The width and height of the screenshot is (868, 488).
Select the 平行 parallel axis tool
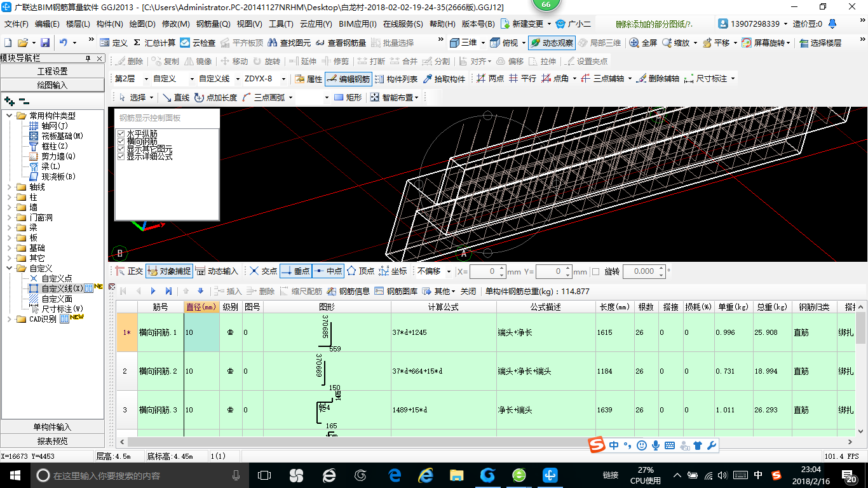tap(522, 79)
